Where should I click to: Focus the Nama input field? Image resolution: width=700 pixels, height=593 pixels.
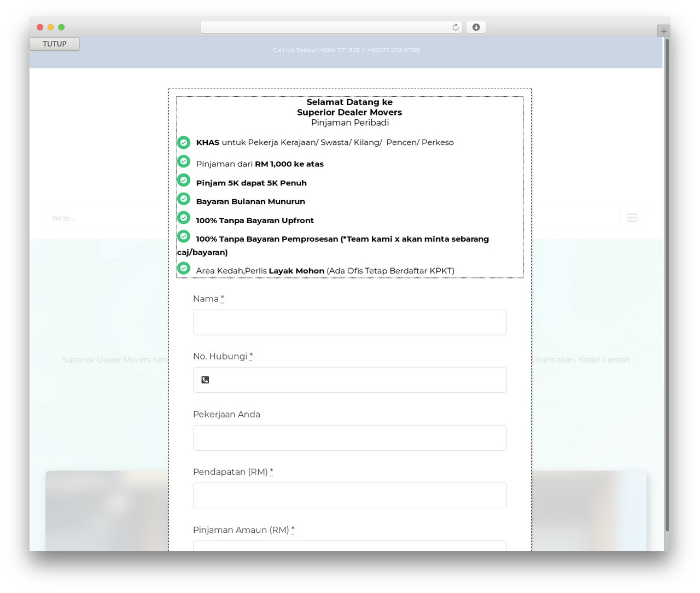tap(350, 322)
